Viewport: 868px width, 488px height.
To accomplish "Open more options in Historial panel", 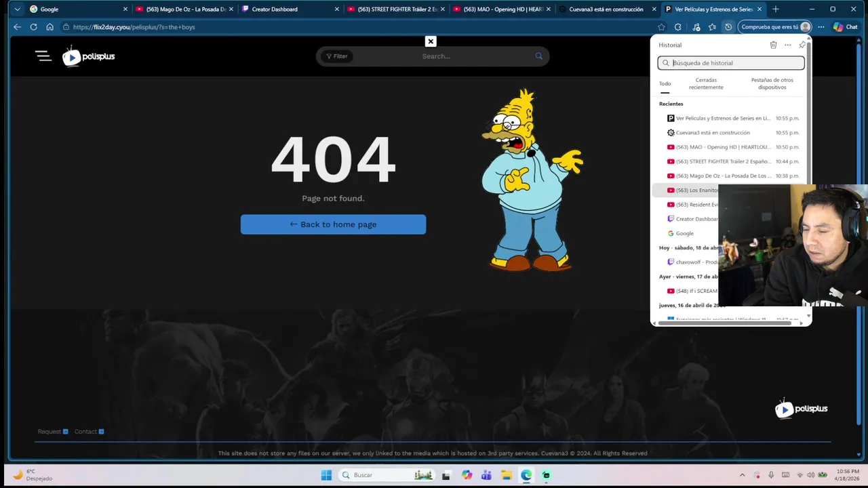I will point(787,45).
